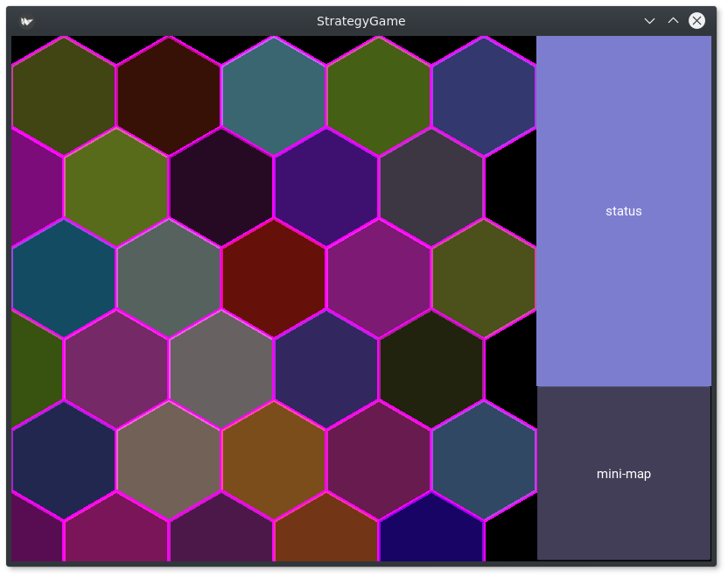Select the teal hexagon in the top row
728x578 pixels.
click(274, 96)
